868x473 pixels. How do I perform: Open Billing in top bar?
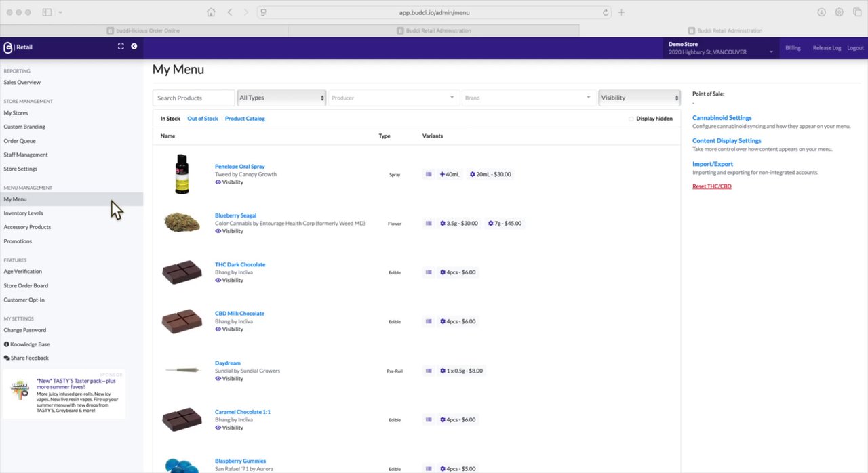coord(793,48)
